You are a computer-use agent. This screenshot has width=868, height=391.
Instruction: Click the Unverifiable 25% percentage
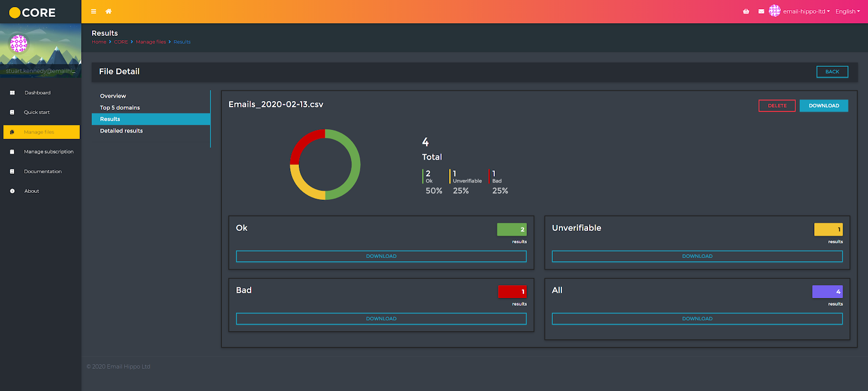[x=461, y=191]
